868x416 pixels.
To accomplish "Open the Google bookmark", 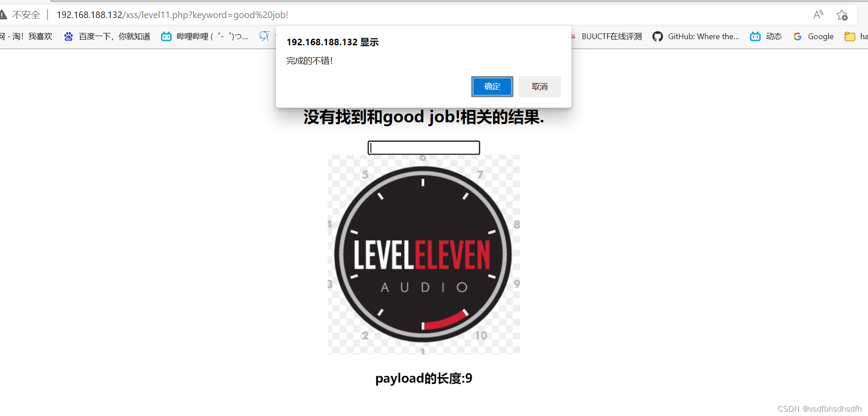I will [x=813, y=36].
